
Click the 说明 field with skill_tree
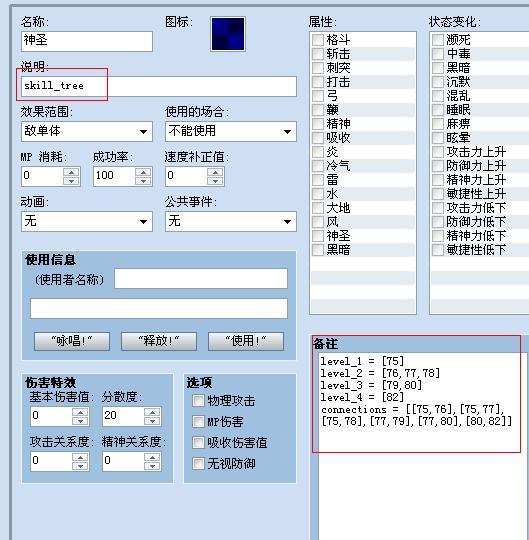tap(159, 86)
